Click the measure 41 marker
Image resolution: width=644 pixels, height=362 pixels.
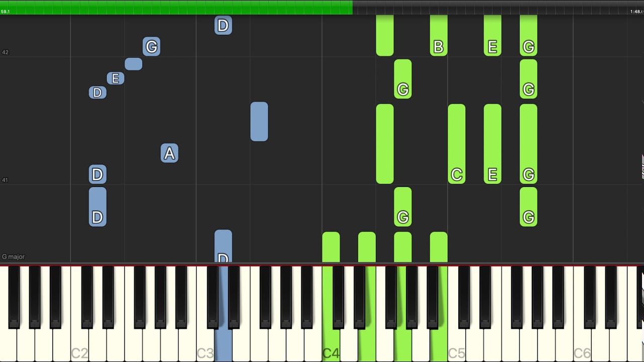pyautogui.click(x=5, y=180)
